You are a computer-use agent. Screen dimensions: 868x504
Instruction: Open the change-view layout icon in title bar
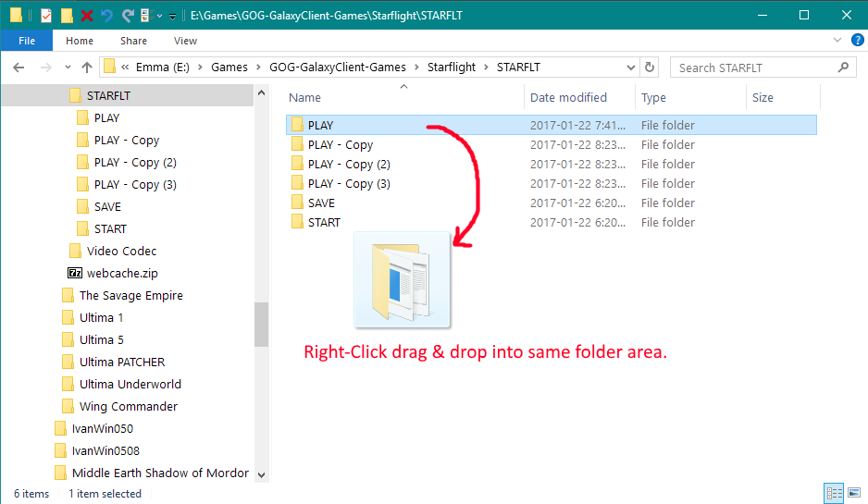(146, 16)
